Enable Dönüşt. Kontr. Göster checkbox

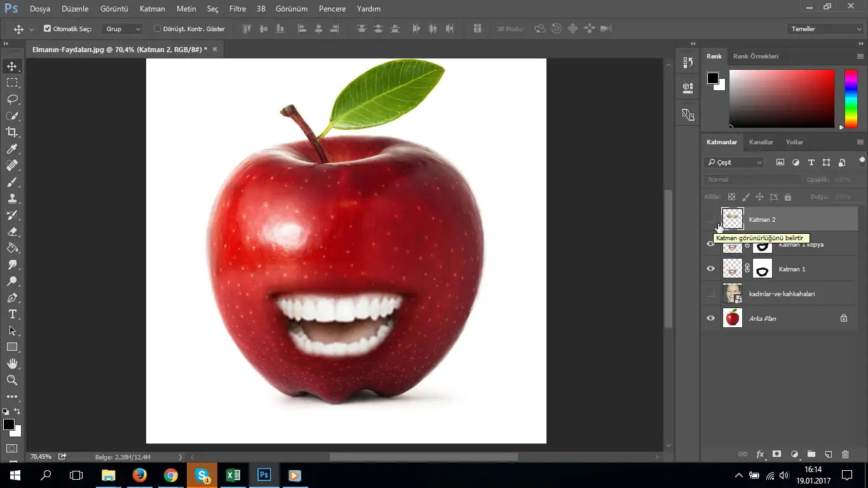pos(158,29)
